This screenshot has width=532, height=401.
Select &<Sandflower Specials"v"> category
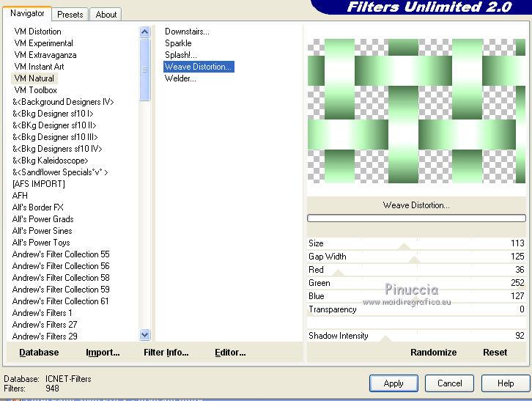(60, 172)
